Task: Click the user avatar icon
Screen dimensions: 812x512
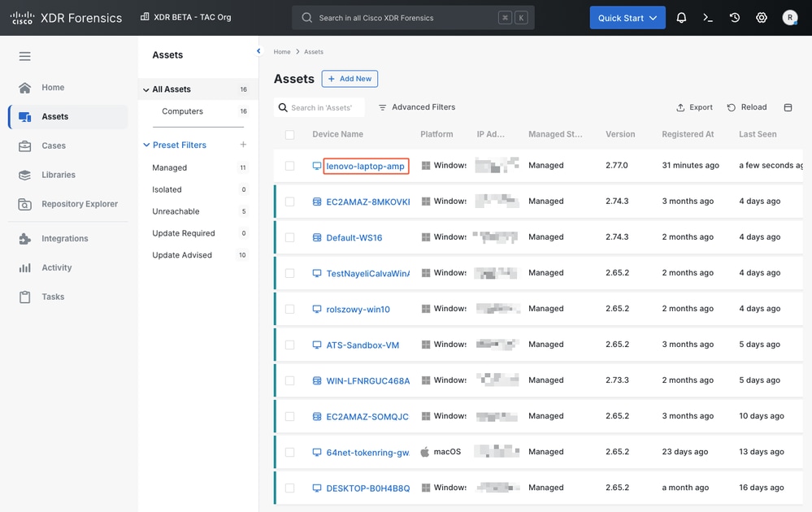Action: pyautogui.click(x=790, y=17)
